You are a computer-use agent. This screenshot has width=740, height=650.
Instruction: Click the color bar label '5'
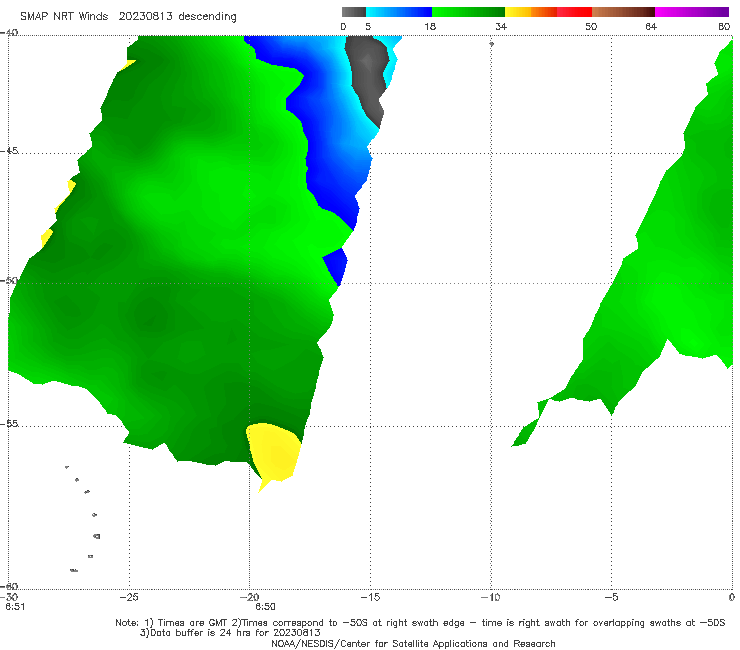[368, 26]
